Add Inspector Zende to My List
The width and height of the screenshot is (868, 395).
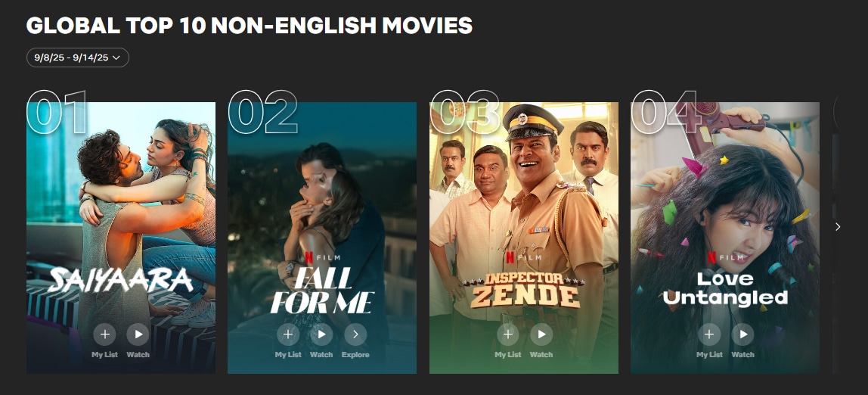[507, 334]
